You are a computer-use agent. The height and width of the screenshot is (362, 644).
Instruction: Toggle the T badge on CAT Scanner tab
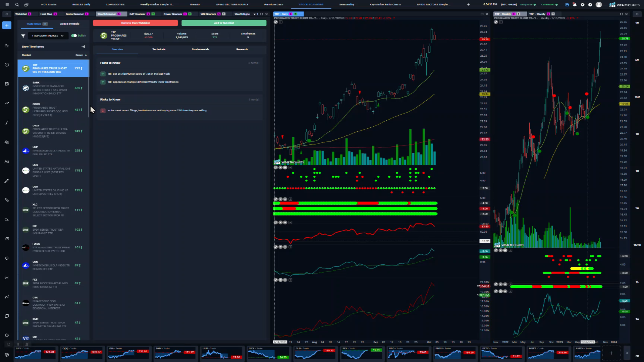click(x=153, y=14)
